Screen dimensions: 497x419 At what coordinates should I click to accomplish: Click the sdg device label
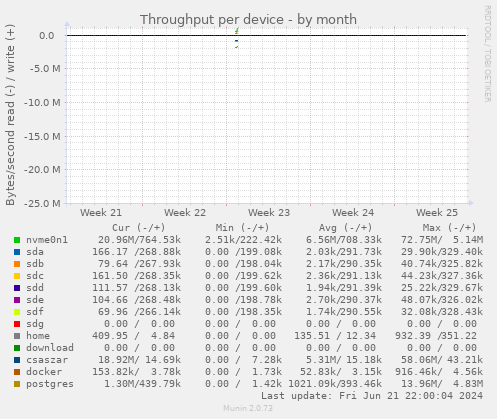(x=35, y=324)
